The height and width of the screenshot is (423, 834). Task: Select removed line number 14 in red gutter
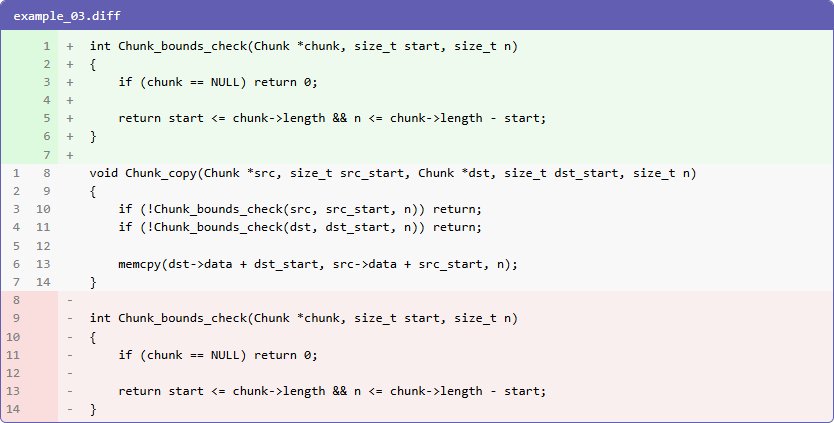(x=14, y=408)
